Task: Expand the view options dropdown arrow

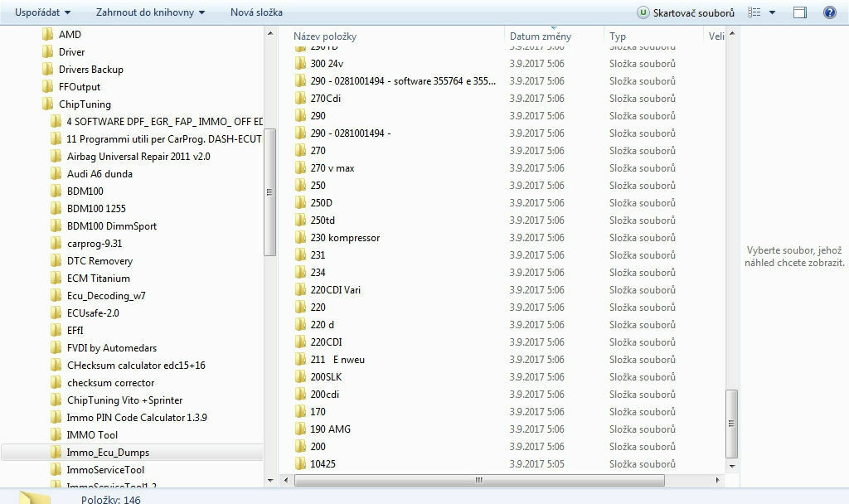Action: click(x=772, y=12)
